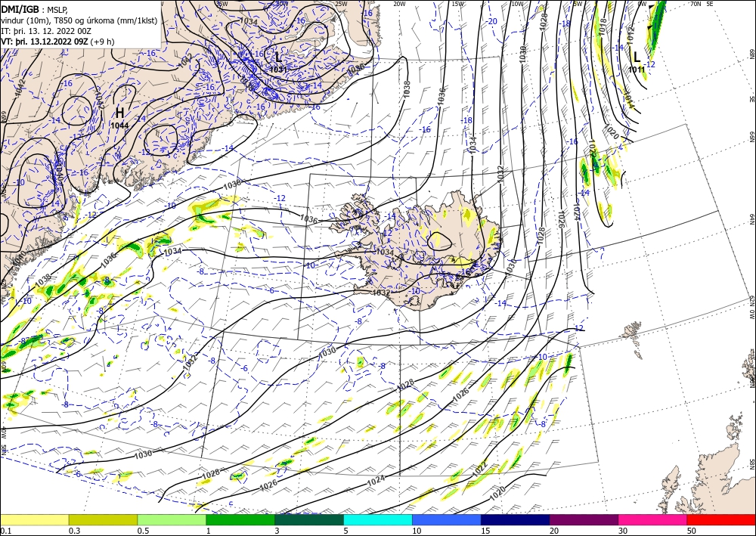Click the 'L' marker labeled 1031
The image size is (756, 536).
(x=278, y=58)
